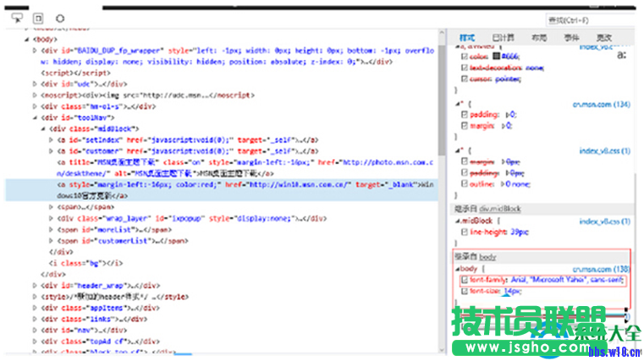Activate the Select element picker icon
This screenshot has height=361, width=644.
coord(17,18)
